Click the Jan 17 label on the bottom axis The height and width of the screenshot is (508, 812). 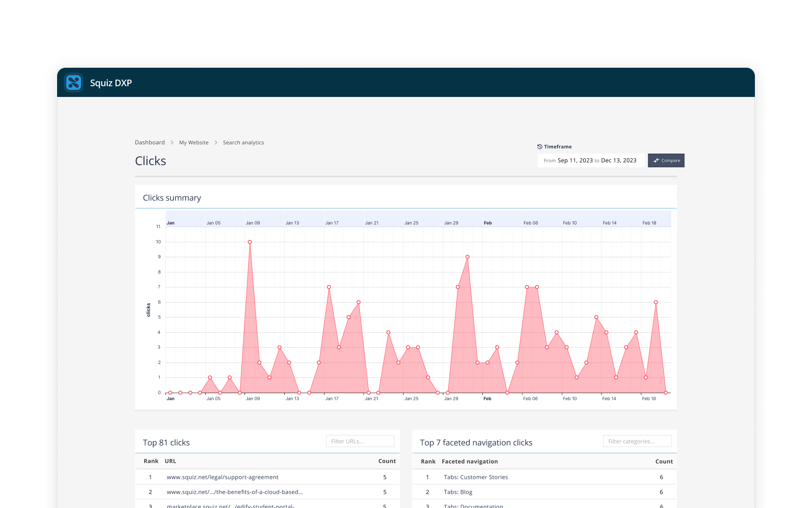tap(332, 398)
